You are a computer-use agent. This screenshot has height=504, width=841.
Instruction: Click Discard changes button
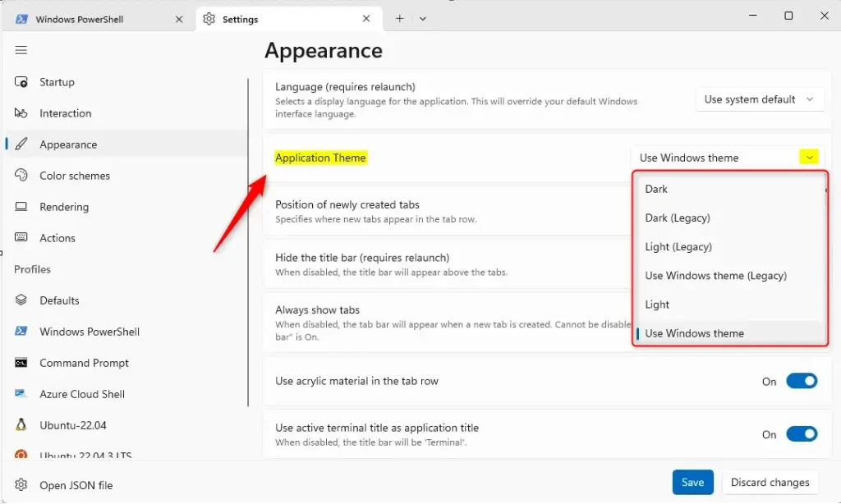pyautogui.click(x=770, y=482)
